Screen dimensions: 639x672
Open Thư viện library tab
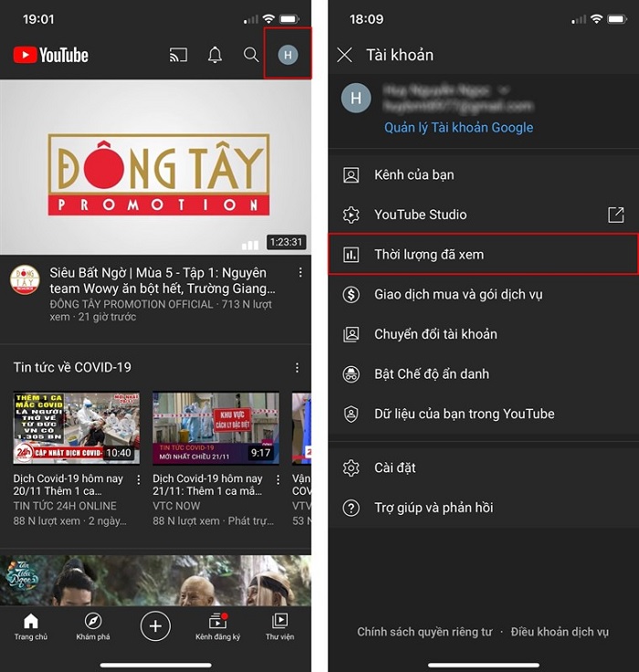pos(280,626)
